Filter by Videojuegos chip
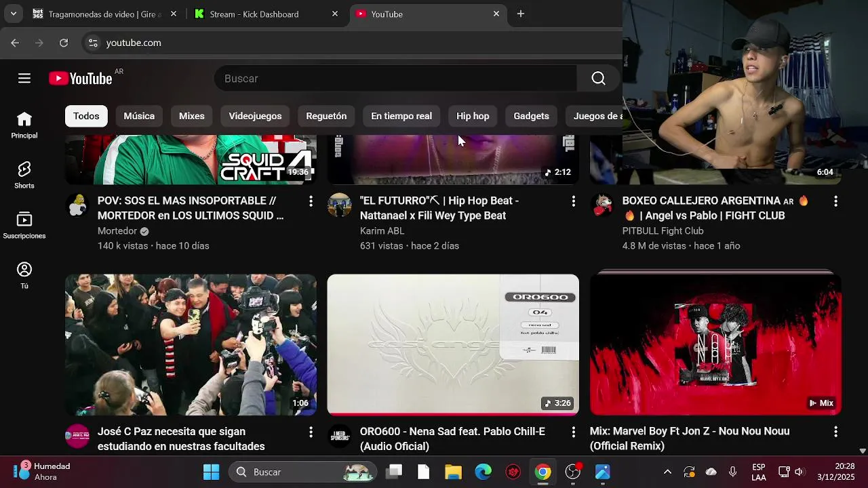This screenshot has height=488, width=868. (255, 116)
